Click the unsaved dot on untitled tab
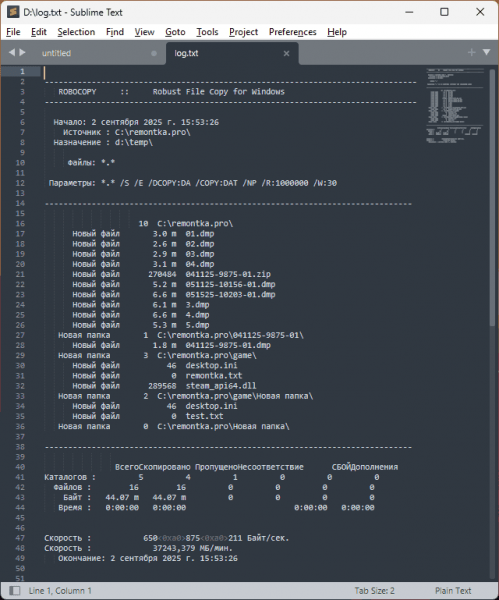This screenshot has width=499, height=600. (x=154, y=54)
